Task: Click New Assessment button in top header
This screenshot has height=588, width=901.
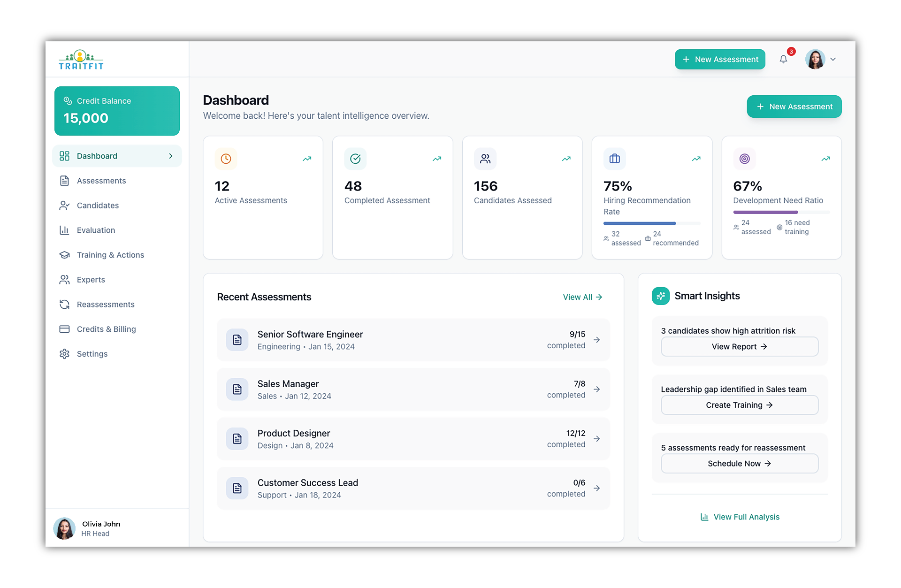Action: (x=720, y=60)
